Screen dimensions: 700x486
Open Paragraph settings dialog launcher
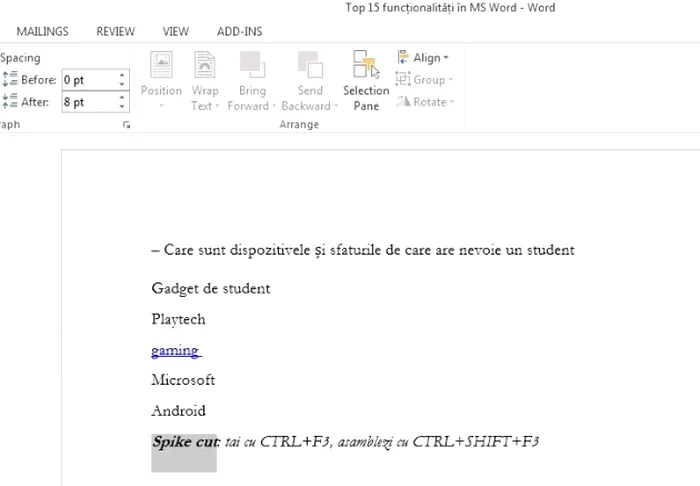126,125
